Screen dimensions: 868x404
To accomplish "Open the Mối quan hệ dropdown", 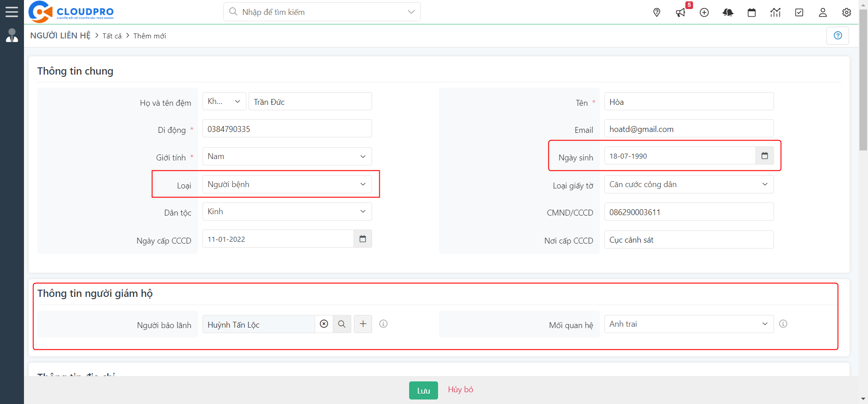I will [x=689, y=324].
